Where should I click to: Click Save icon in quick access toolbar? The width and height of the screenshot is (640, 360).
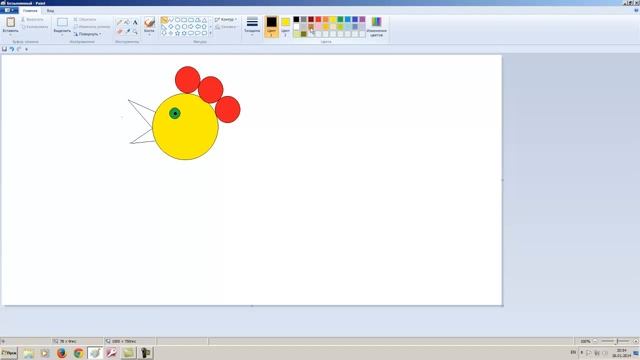coord(4,49)
